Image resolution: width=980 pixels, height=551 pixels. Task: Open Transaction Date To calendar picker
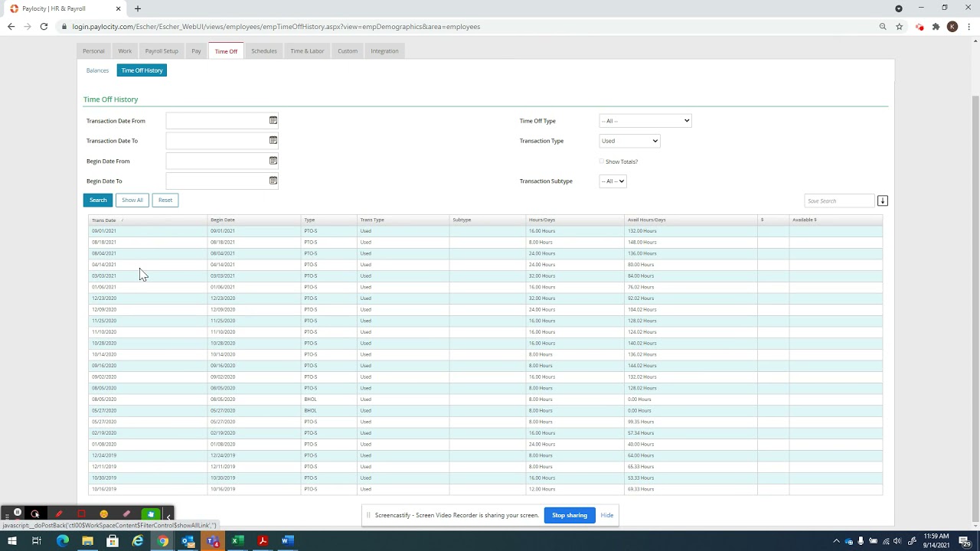point(273,140)
